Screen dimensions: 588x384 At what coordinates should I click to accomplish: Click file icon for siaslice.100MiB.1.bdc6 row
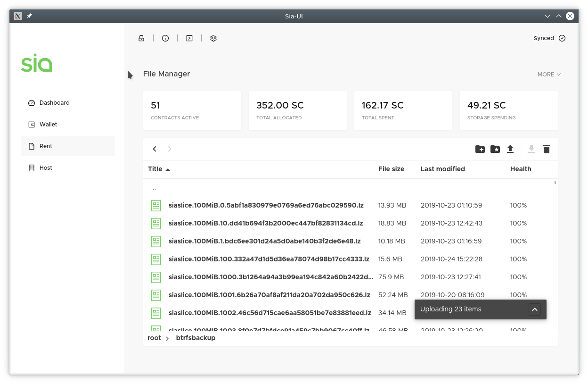pyautogui.click(x=156, y=241)
